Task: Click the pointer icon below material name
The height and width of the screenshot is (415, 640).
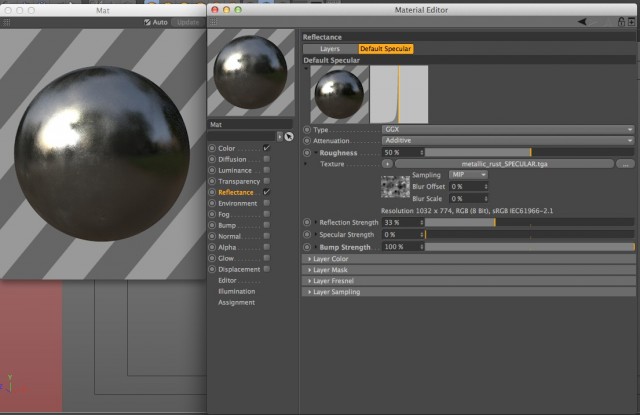Action: pos(289,136)
